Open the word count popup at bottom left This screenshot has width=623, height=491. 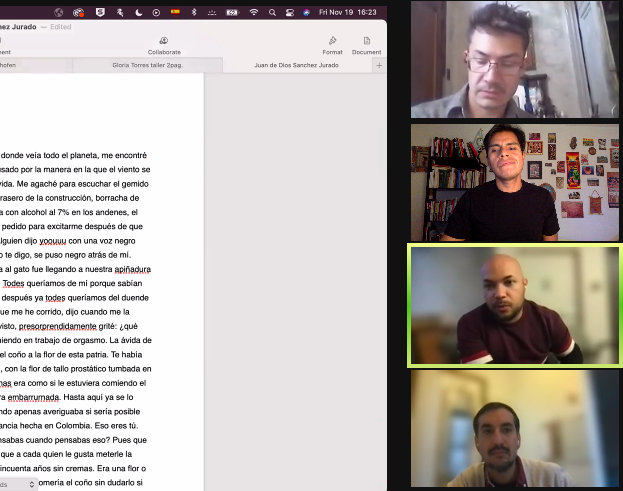(18, 484)
